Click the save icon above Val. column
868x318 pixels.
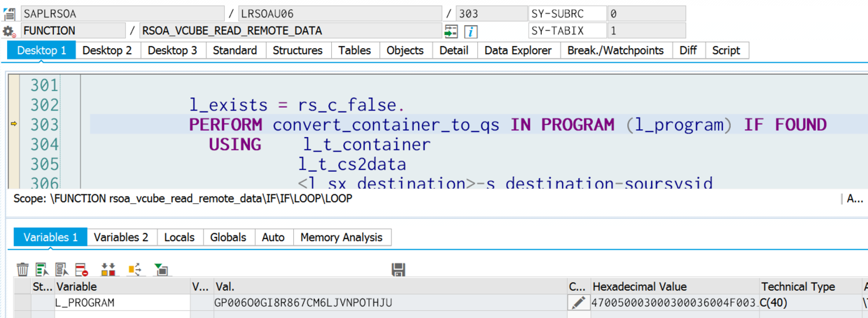coord(399,270)
